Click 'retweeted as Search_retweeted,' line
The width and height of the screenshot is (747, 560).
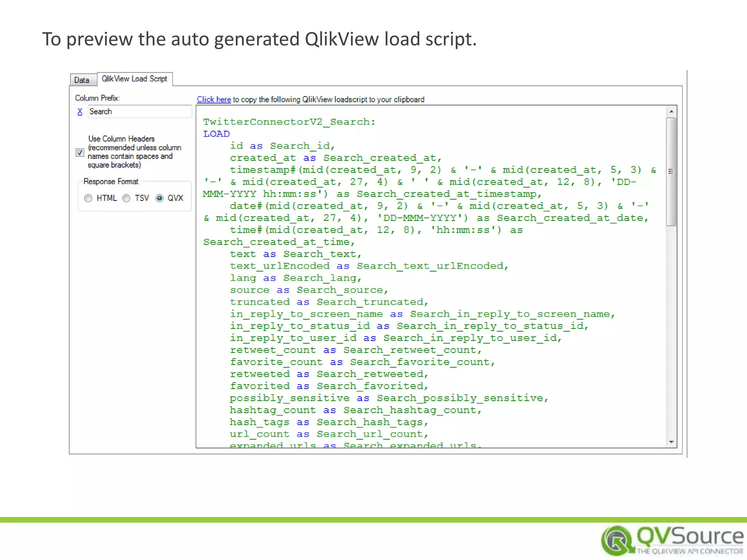329,374
